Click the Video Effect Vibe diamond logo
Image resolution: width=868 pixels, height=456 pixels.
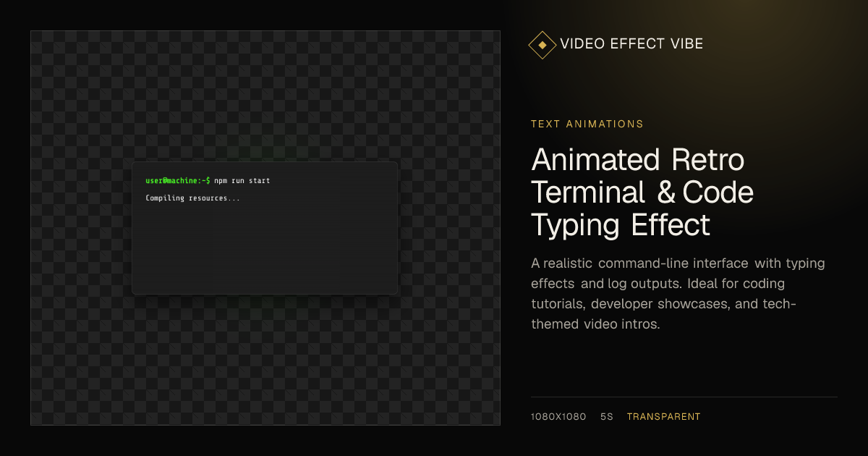click(x=542, y=44)
